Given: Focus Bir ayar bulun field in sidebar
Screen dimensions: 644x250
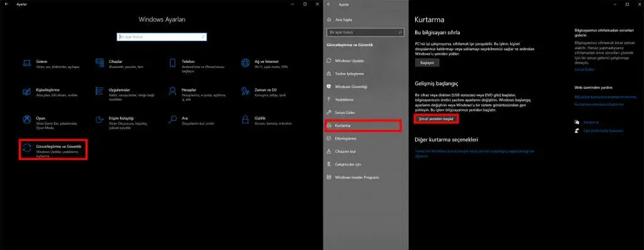Looking at the screenshot, I should 365,32.
